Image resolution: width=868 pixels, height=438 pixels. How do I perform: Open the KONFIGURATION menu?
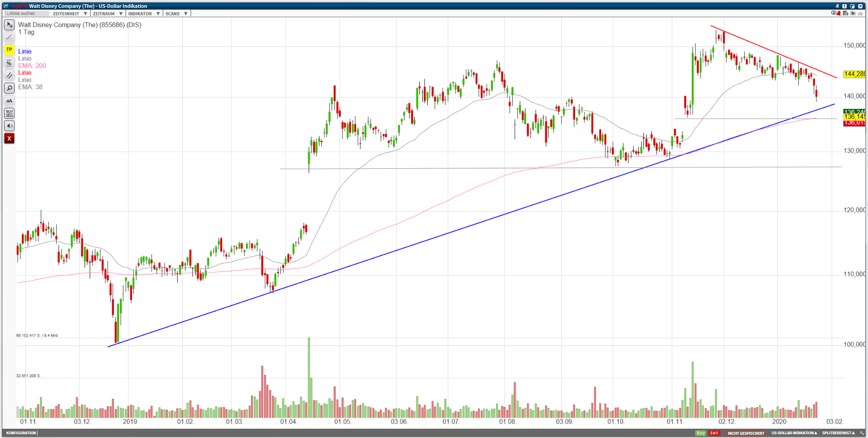pyautogui.click(x=21, y=433)
